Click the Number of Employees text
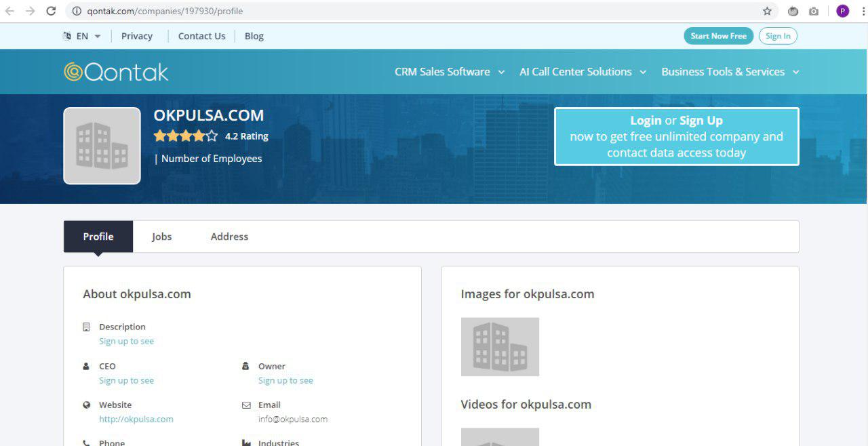Screen dimensions: 868x446 point(212,159)
